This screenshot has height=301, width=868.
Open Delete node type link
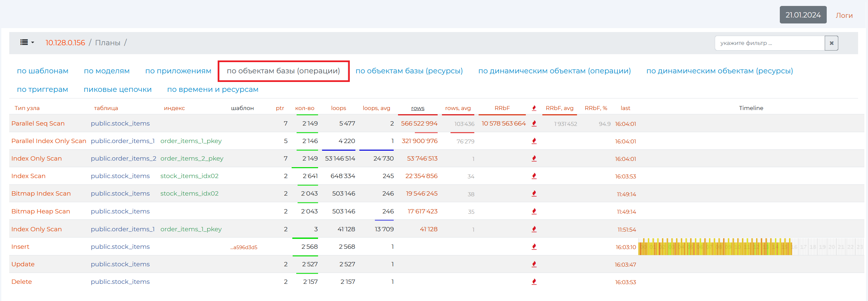click(x=21, y=282)
